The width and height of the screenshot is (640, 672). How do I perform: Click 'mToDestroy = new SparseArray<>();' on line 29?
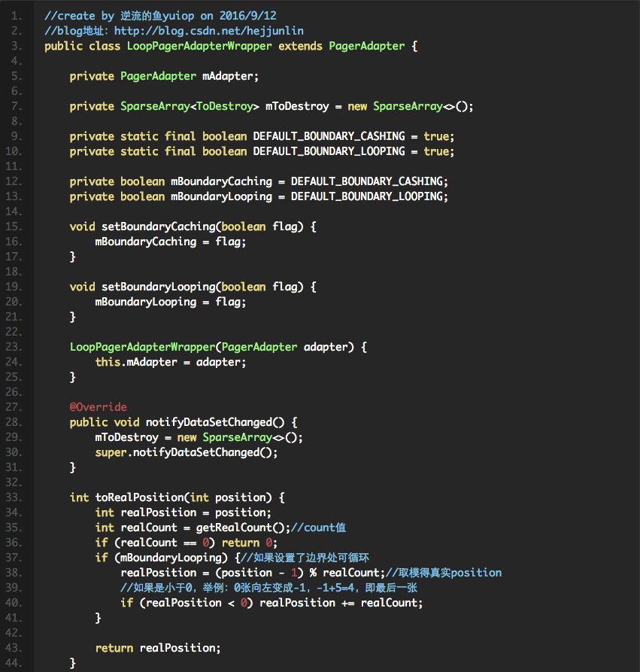pos(199,437)
